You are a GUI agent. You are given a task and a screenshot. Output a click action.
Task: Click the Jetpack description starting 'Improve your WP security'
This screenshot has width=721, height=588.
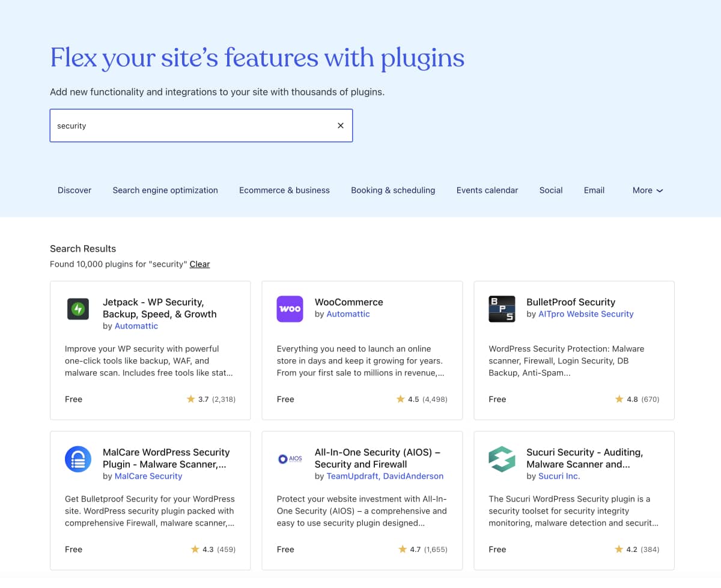click(149, 361)
